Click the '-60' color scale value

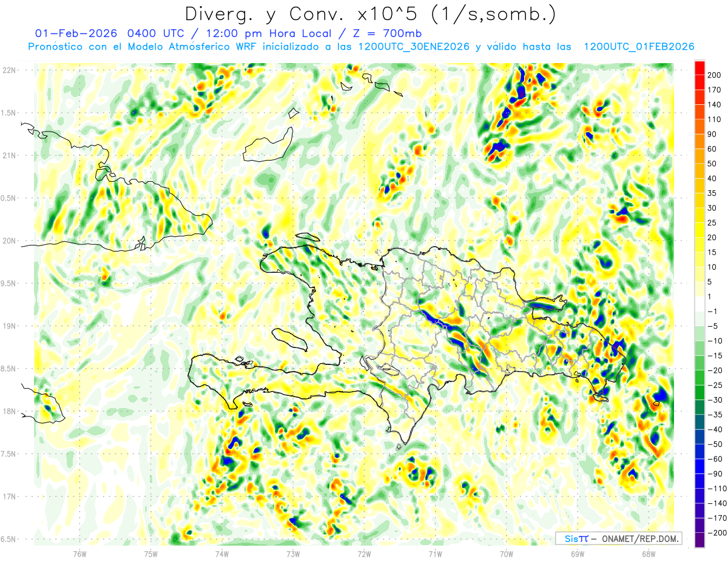(714, 459)
